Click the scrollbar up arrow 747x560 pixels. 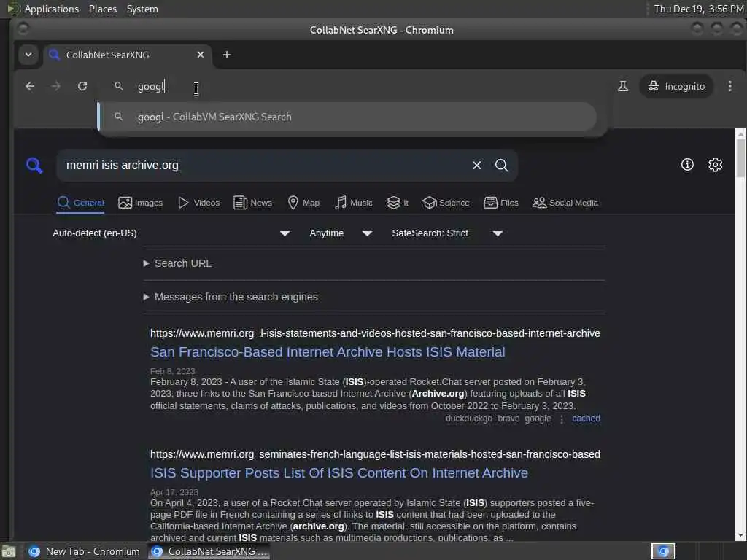coord(740,134)
